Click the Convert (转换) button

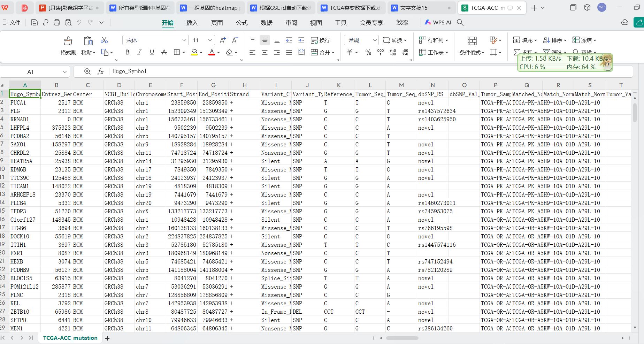394,40
